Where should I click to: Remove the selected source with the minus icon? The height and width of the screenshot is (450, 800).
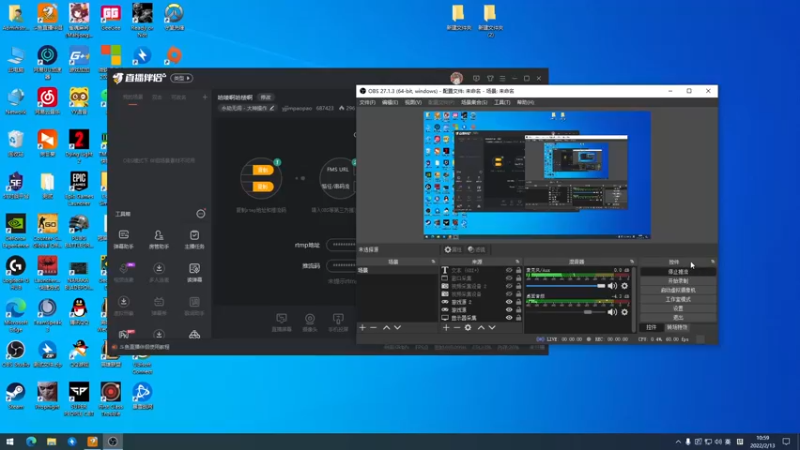[x=457, y=328]
